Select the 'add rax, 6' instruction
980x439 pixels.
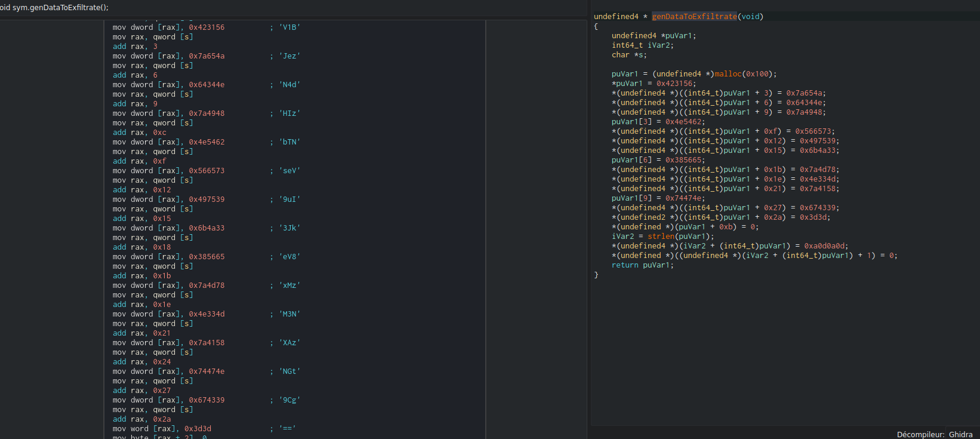(135, 75)
